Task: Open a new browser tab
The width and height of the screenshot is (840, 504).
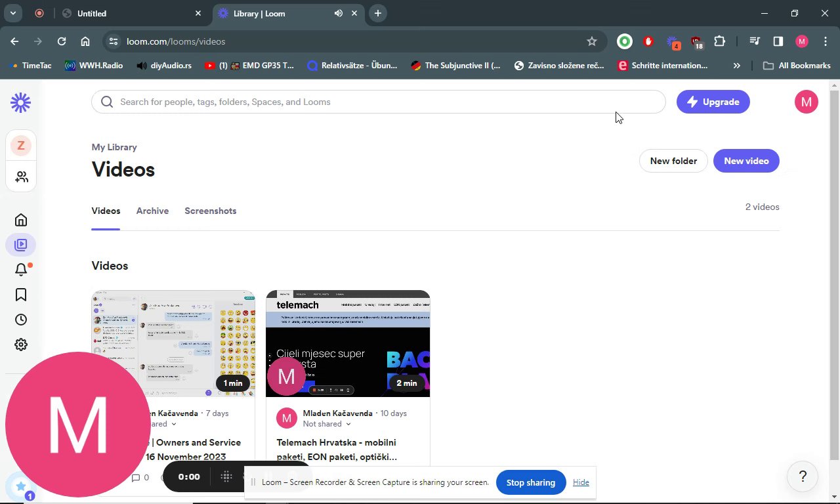Action: [377, 13]
